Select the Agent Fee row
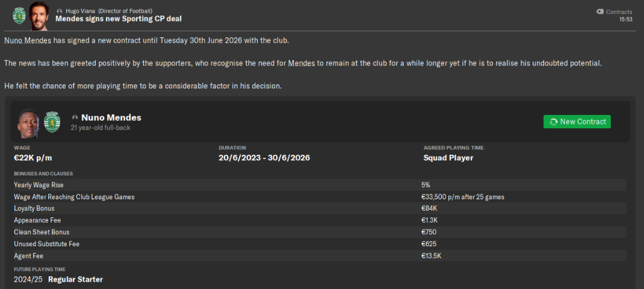This screenshot has width=644, height=289. pos(320,255)
